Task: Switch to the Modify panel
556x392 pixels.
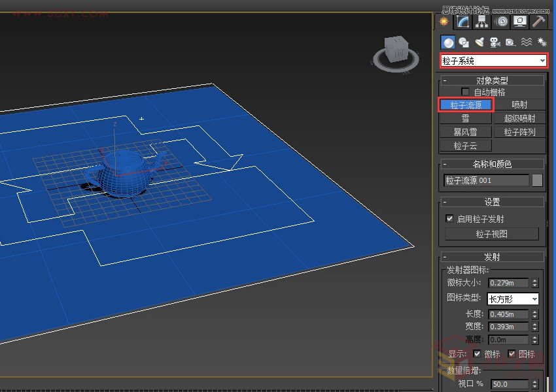Action: [x=463, y=21]
